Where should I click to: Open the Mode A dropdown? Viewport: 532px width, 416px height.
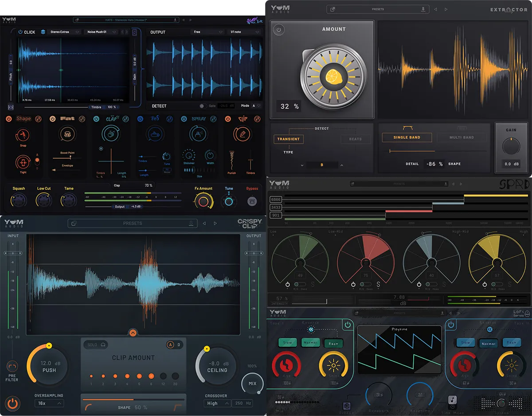(256, 106)
